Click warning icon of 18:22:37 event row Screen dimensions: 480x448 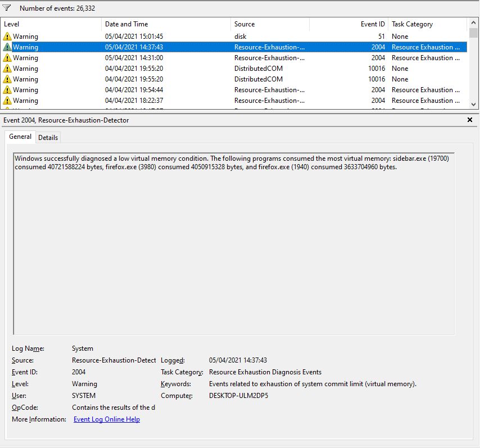coord(7,101)
